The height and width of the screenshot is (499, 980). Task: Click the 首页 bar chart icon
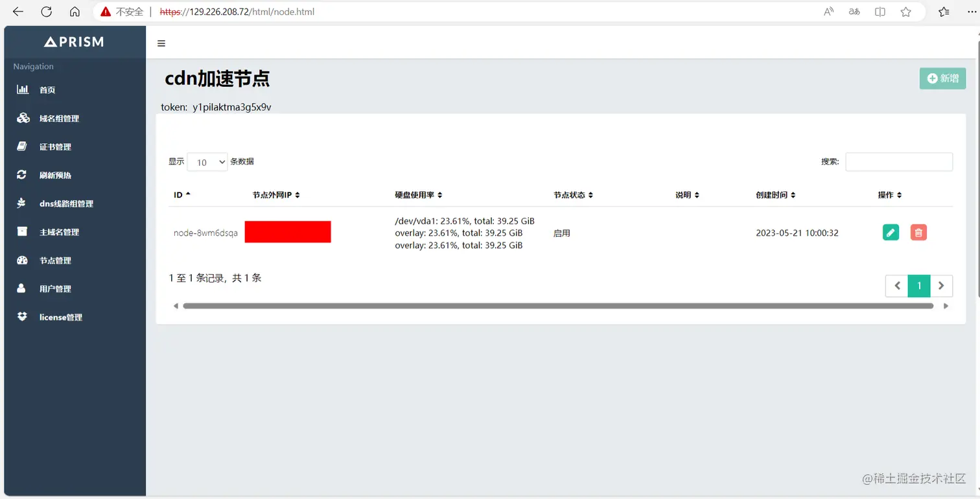pos(23,89)
